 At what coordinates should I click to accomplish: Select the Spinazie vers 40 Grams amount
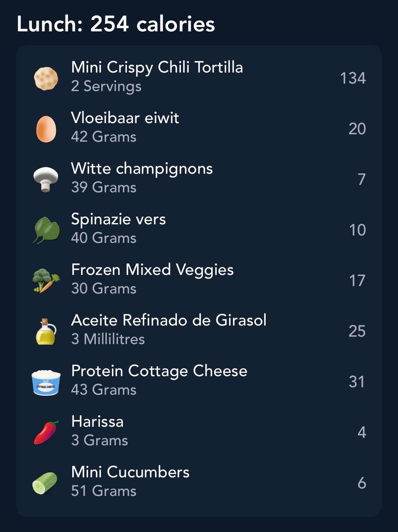[104, 238]
